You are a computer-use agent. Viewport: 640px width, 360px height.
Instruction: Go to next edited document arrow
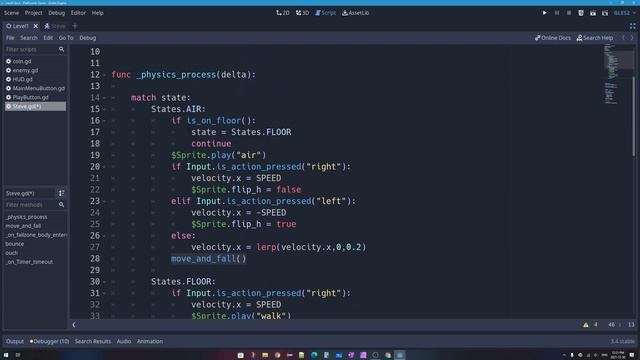(x=632, y=38)
